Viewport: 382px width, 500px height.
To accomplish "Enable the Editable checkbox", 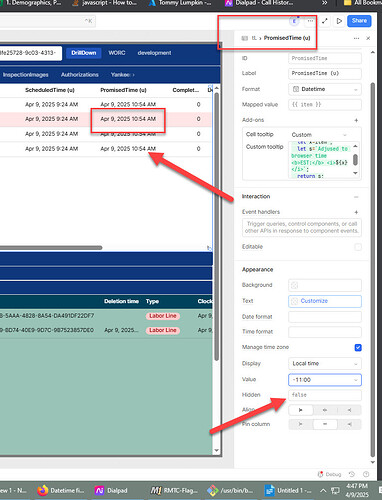I will 358,247.
